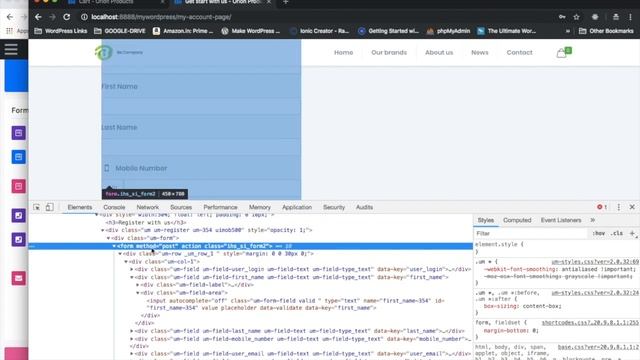This screenshot has width=640, height=360.
Task: Collapse the um-row _um_row_1 div arrow
Action: pos(120,254)
